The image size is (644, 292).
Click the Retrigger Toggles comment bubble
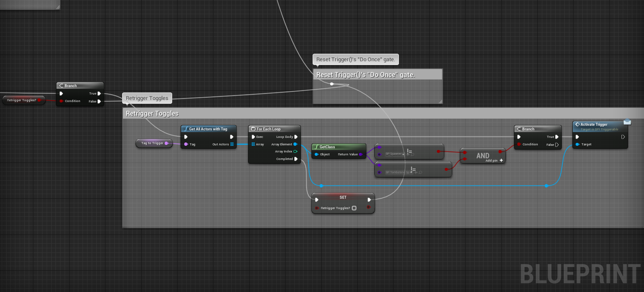[147, 98]
